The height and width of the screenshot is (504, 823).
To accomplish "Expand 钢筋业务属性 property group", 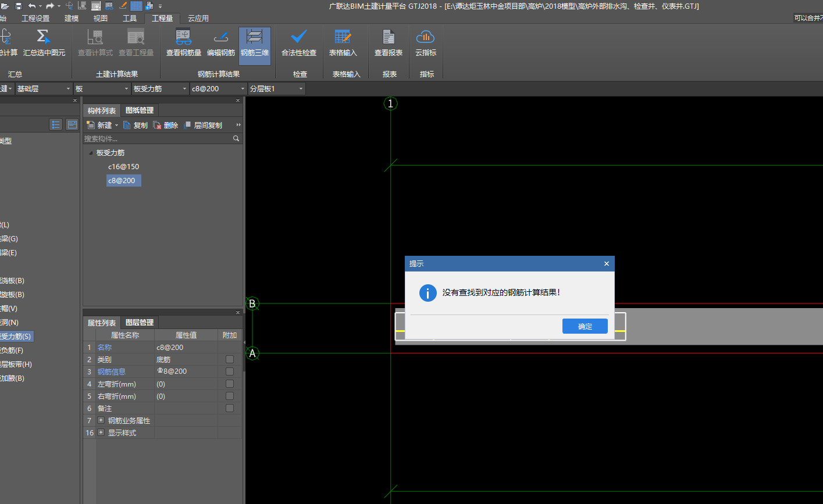I will (x=101, y=420).
